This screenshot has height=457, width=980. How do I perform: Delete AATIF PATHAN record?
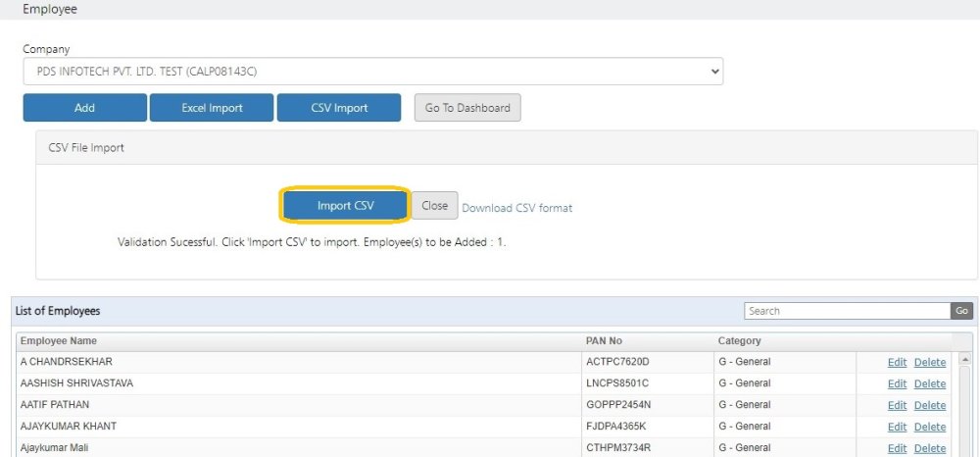[x=929, y=405]
